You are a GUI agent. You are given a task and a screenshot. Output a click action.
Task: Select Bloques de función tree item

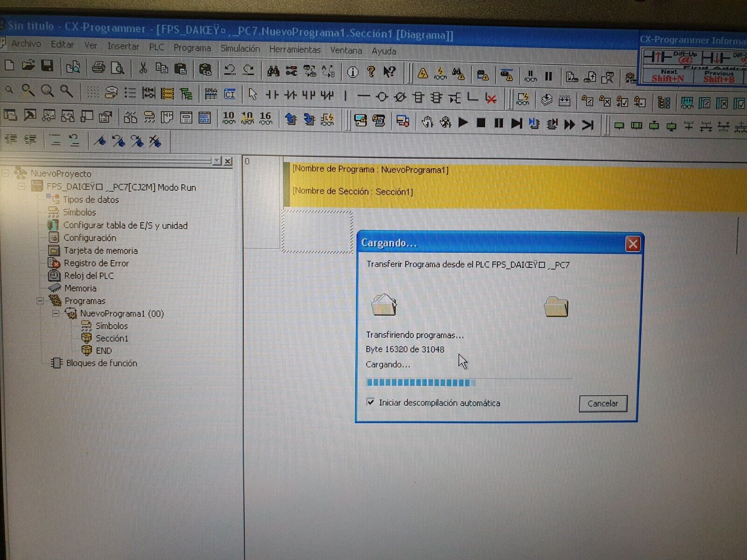click(101, 363)
